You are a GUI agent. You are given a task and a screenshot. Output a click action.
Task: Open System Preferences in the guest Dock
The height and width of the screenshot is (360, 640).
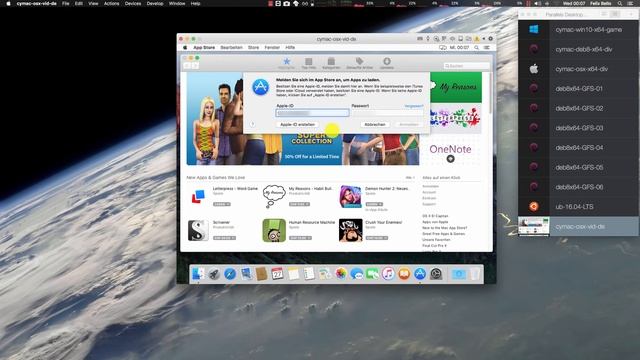coord(436,274)
